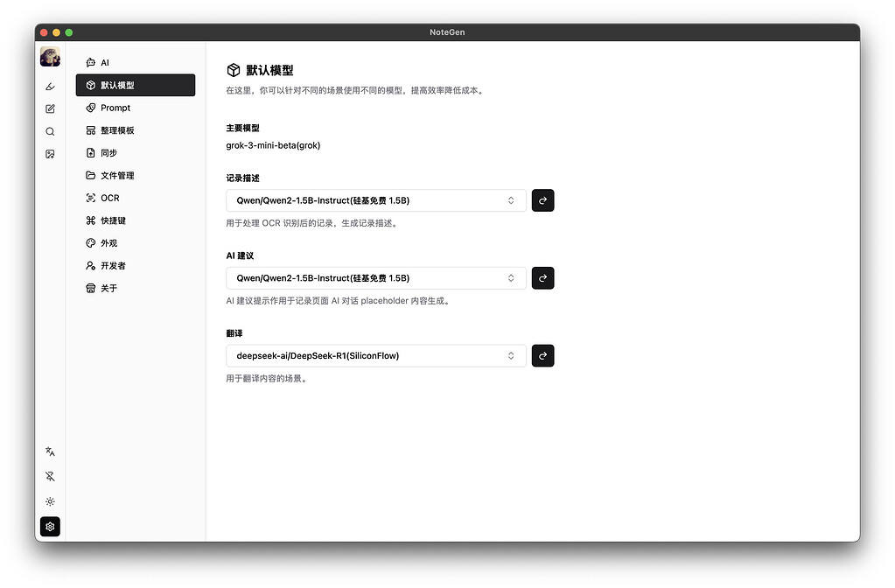Click the reset button next to 记录描述
895x588 pixels.
pos(542,200)
